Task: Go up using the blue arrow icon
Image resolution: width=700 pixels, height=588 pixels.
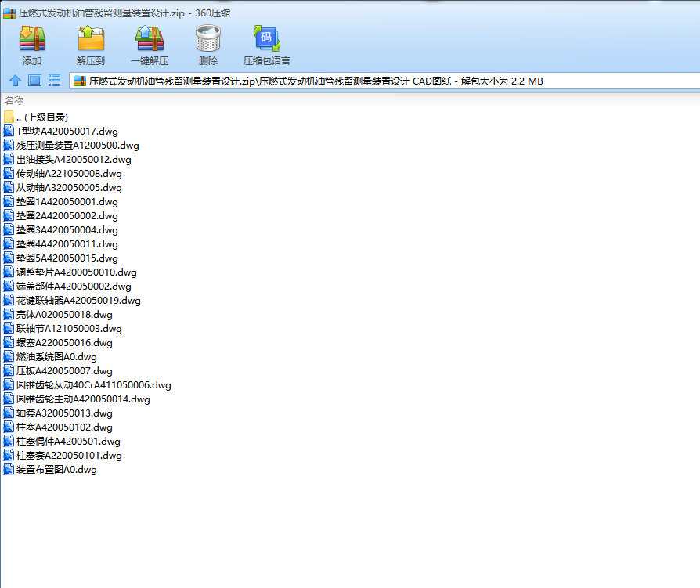Action: (x=15, y=81)
